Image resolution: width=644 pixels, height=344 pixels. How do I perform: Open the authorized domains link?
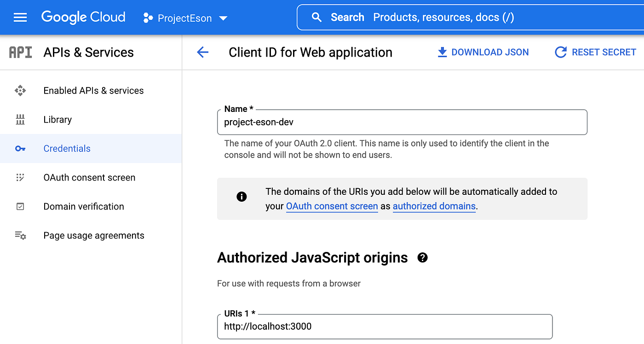[434, 206]
